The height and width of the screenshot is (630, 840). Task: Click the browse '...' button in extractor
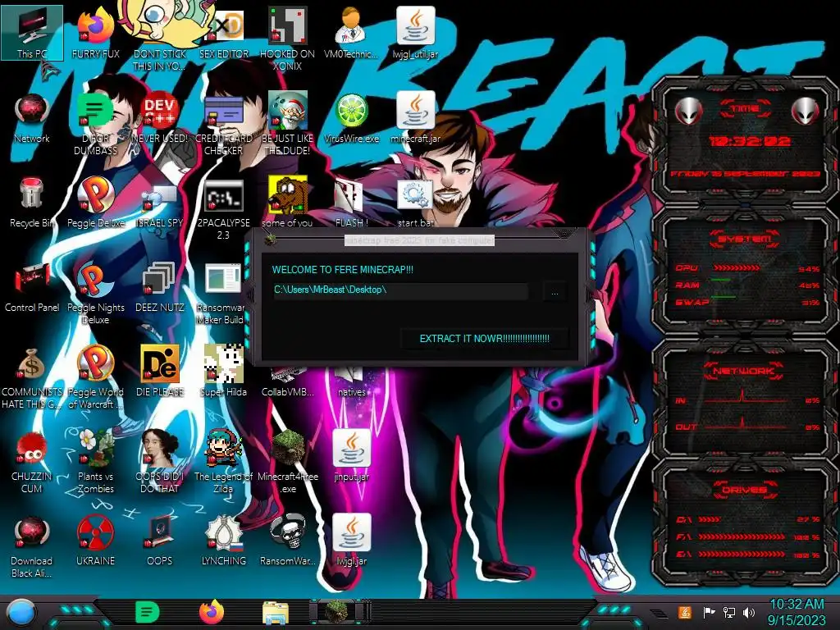click(555, 292)
